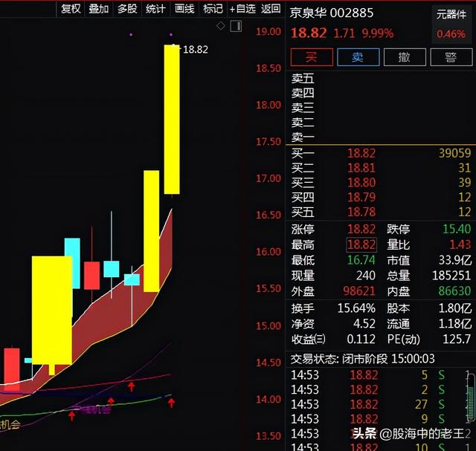Open the 复权 toolbar option
This screenshot has width=476, height=451.
point(71,9)
